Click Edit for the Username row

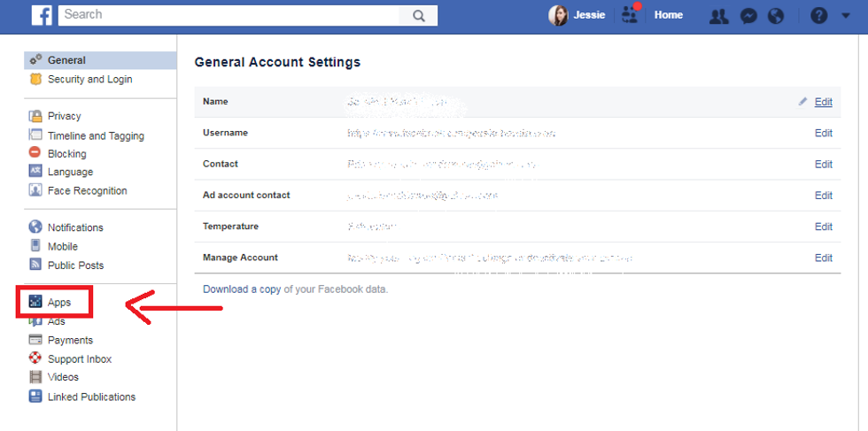[x=823, y=133]
